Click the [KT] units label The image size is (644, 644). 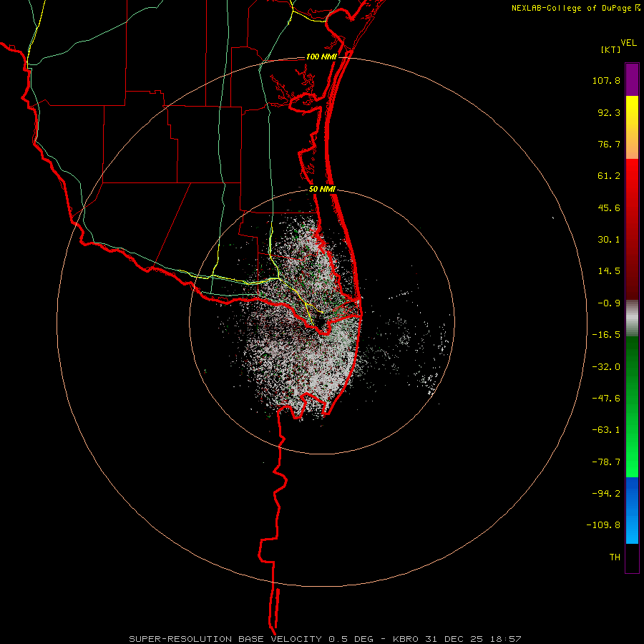pyautogui.click(x=611, y=49)
